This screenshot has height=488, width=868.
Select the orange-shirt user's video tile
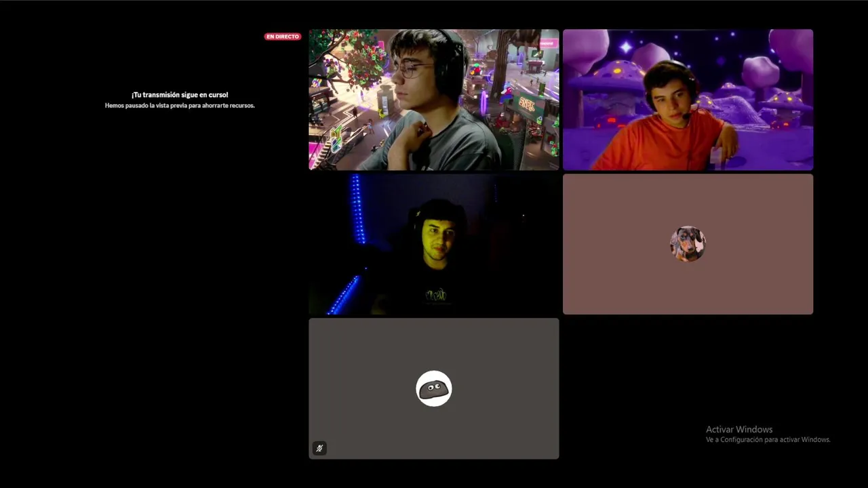tap(688, 100)
